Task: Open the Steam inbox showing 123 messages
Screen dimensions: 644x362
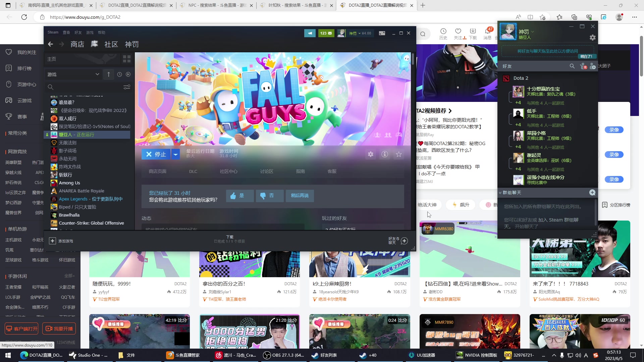Action: pos(326,33)
